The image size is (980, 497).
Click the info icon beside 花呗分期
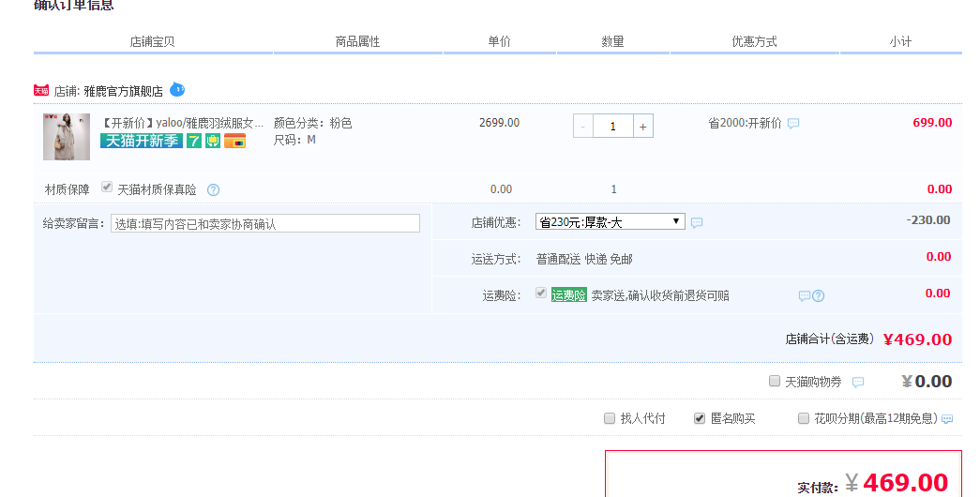coord(947,419)
